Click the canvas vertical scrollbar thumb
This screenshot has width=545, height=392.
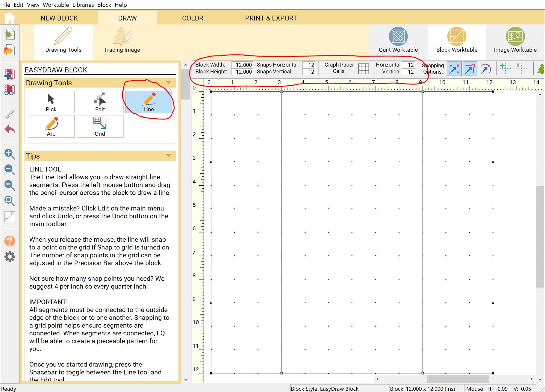540,236
